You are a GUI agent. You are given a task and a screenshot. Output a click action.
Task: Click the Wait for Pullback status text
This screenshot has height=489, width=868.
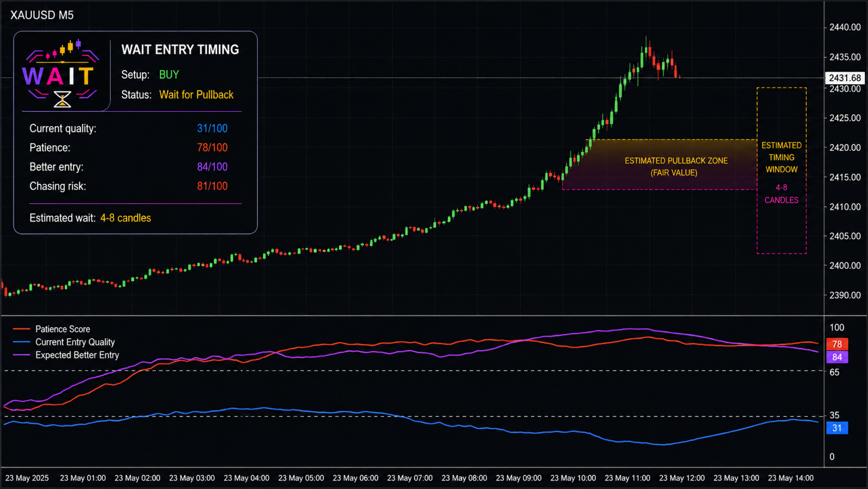click(196, 95)
